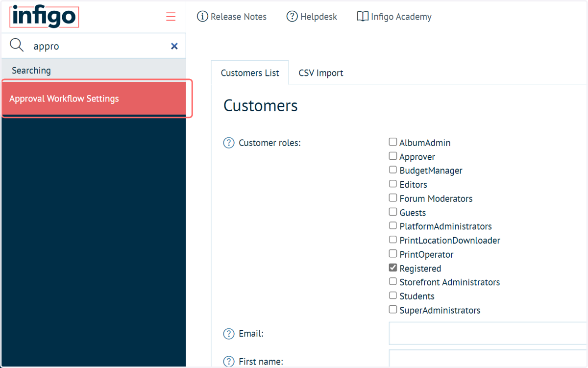Open help tooltip for Email
The height and width of the screenshot is (368, 588).
[x=229, y=334]
